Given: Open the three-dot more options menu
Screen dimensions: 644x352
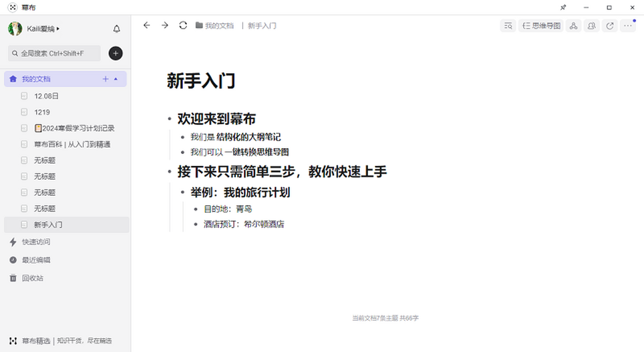Looking at the screenshot, I should 628,26.
